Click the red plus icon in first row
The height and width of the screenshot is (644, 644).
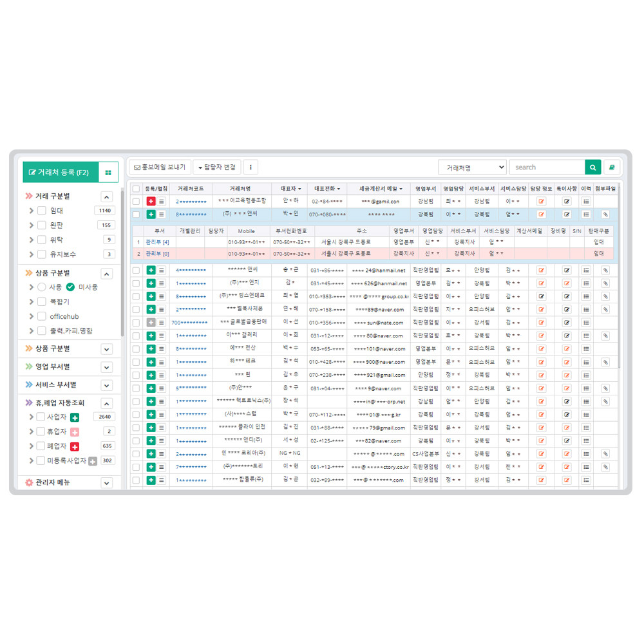[151, 202]
